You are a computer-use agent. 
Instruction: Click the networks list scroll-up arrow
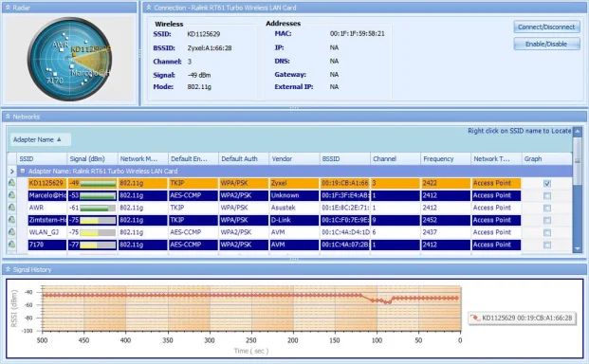click(x=578, y=132)
